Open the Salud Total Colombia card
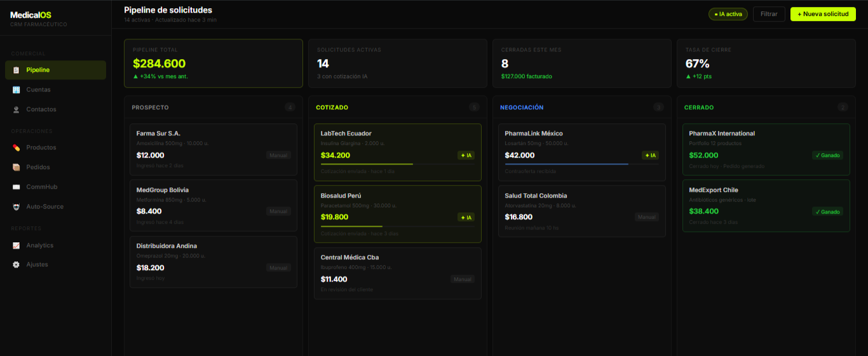 point(582,211)
